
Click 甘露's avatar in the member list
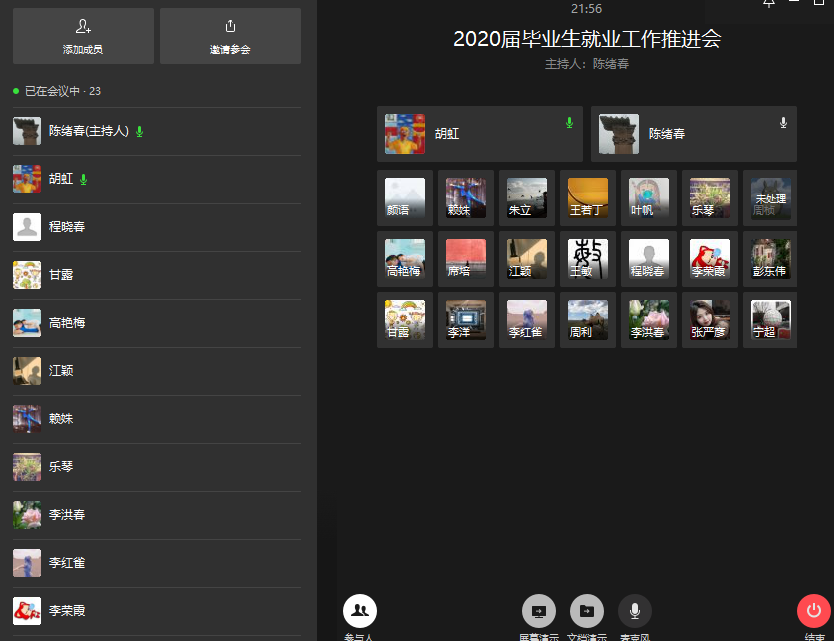tap(27, 275)
